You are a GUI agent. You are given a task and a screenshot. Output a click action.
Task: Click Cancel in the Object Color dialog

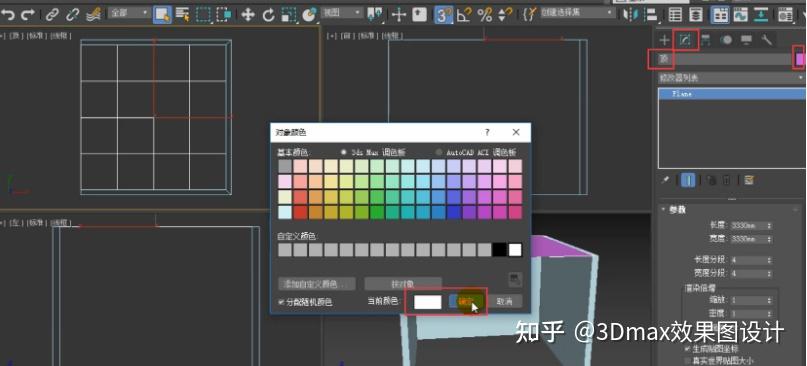[504, 302]
